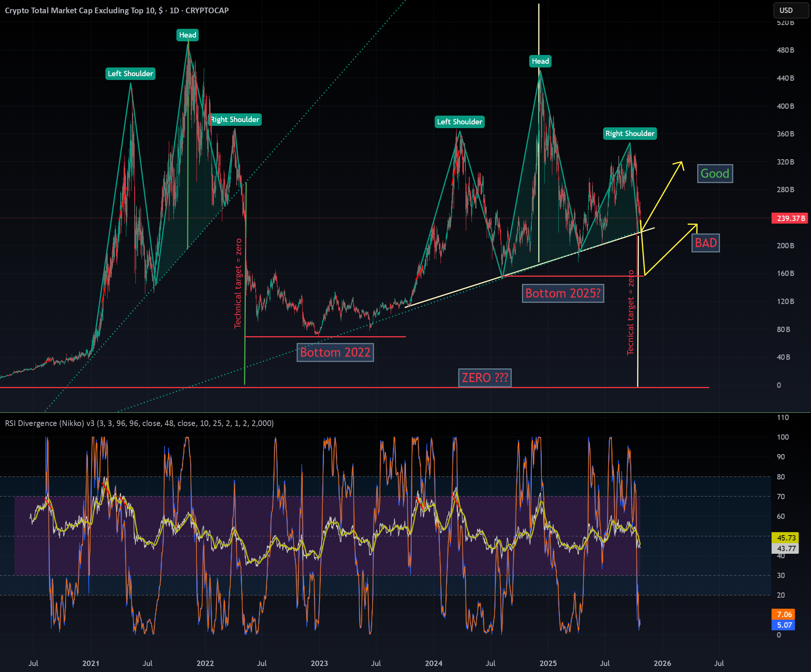Click the chart symbol title Crypto Total Market Cap
Viewport: 811px width, 672px height.
(116, 11)
